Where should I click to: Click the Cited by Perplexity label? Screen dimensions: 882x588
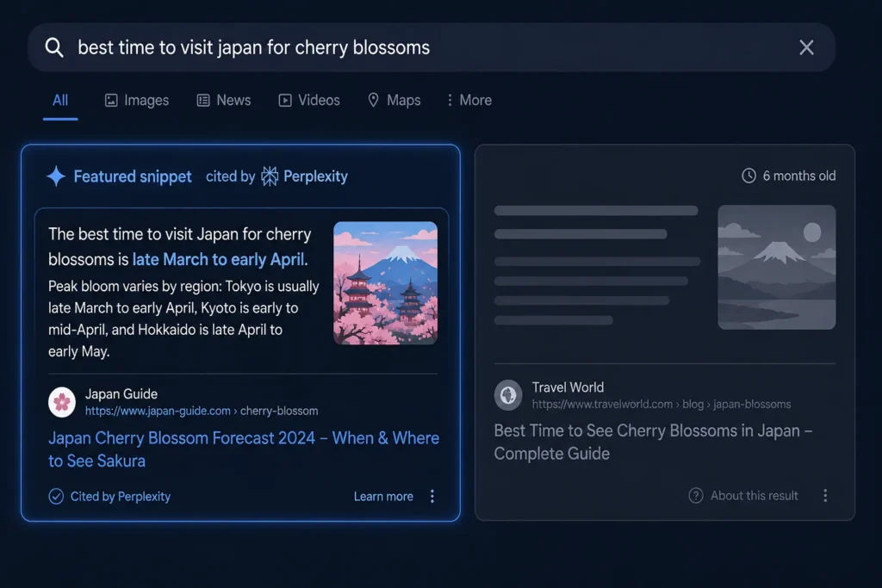coord(121,497)
